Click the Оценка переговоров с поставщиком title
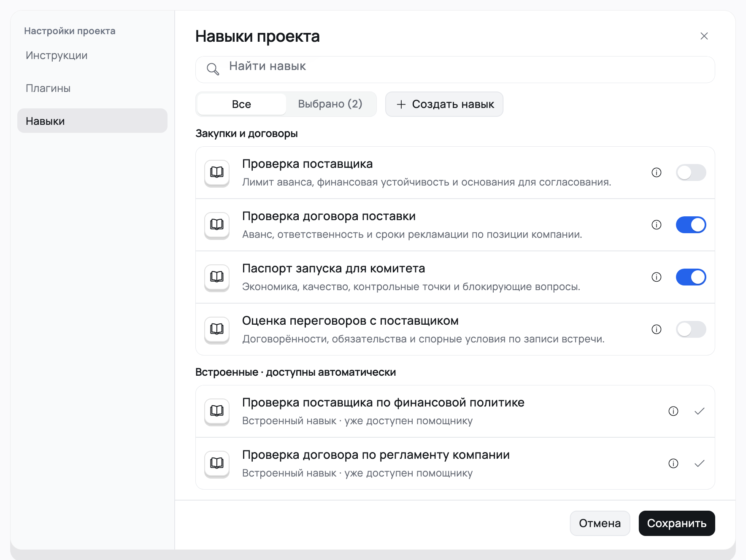The image size is (746, 560). click(x=350, y=320)
